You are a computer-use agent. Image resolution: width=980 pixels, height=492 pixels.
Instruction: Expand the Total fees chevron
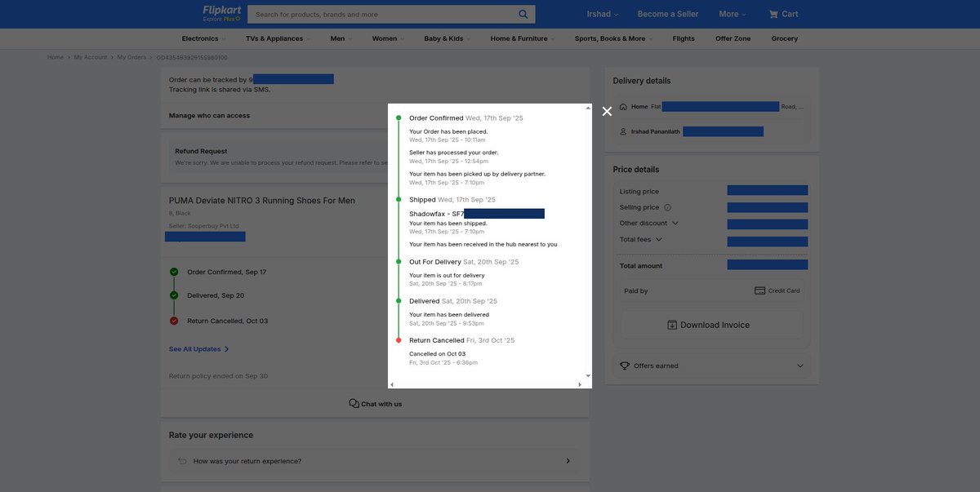[x=659, y=239]
